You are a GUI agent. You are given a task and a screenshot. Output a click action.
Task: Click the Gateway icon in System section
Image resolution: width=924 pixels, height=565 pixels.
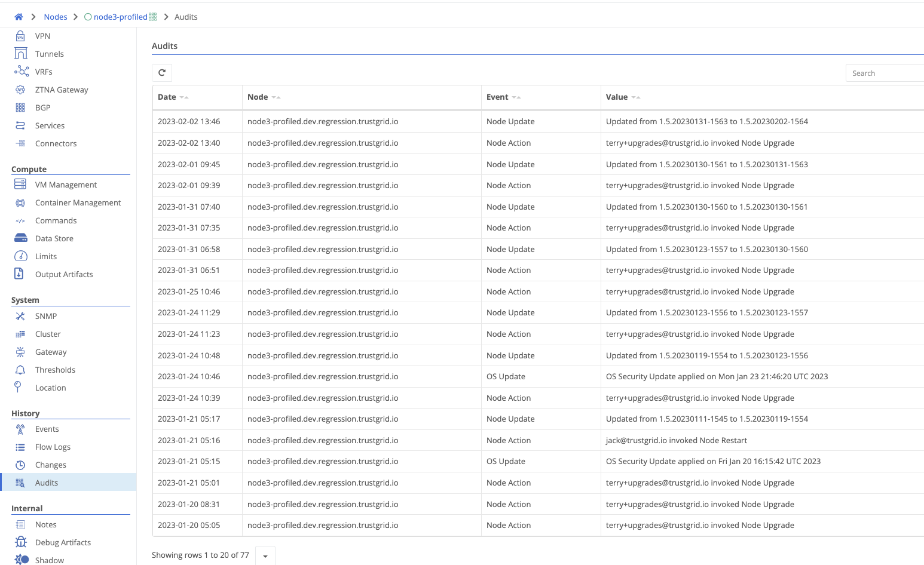(20, 352)
